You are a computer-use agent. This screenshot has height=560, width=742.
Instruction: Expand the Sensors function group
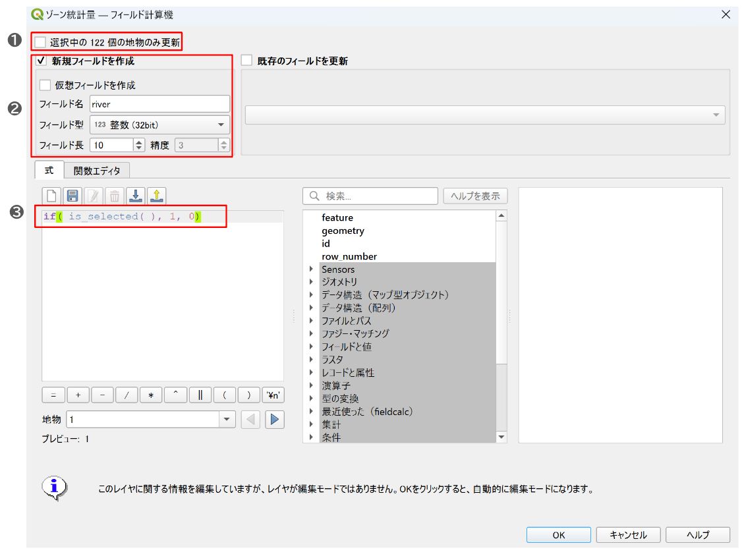point(311,269)
